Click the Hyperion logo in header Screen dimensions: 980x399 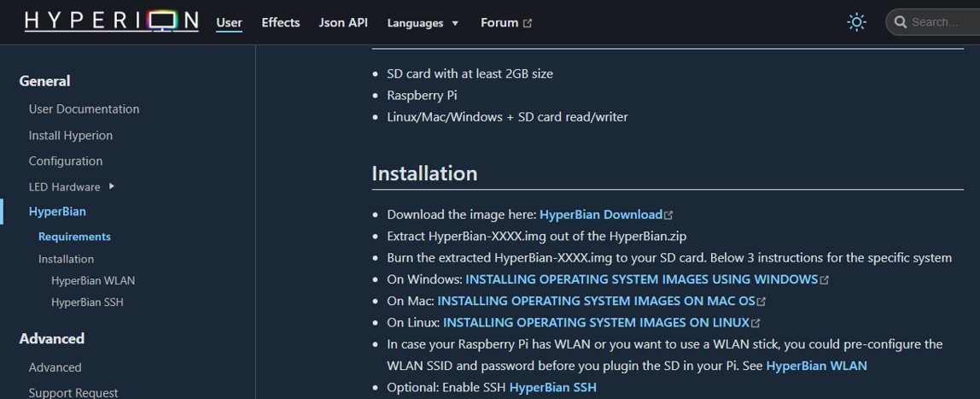112,22
